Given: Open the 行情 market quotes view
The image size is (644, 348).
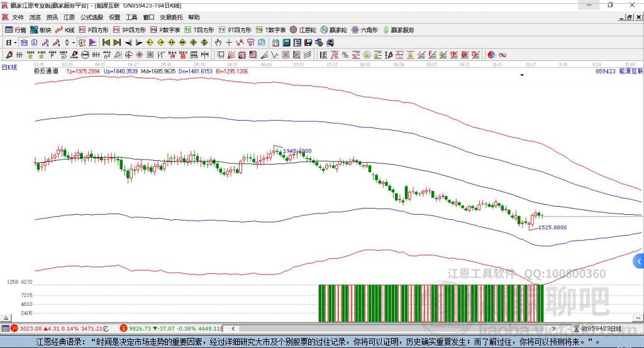Looking at the screenshot, I should click(x=16, y=30).
